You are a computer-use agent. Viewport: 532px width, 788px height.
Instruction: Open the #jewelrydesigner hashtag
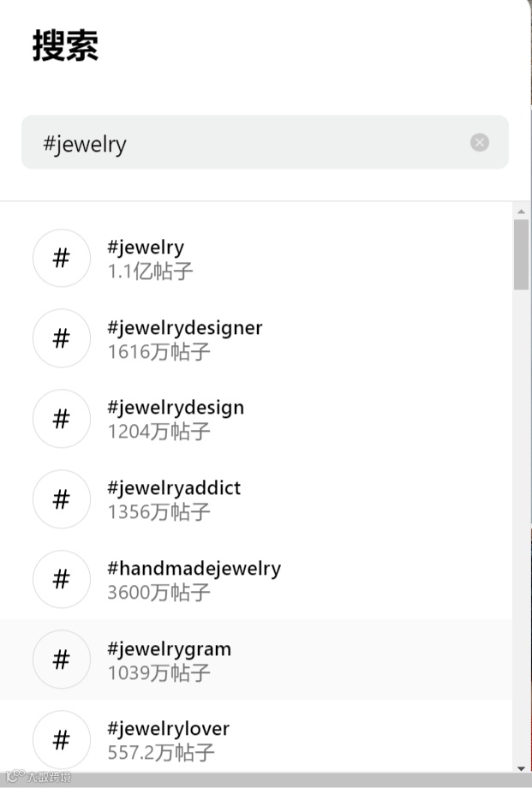(x=185, y=328)
